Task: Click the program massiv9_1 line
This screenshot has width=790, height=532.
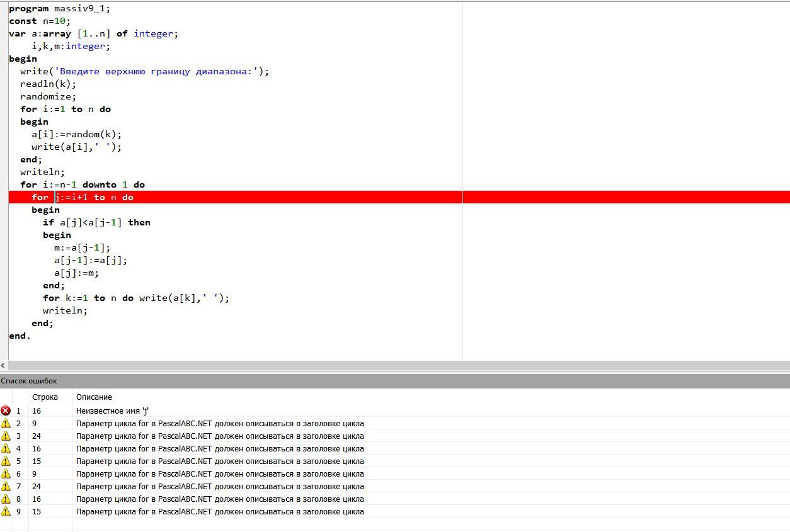Action: [x=59, y=8]
